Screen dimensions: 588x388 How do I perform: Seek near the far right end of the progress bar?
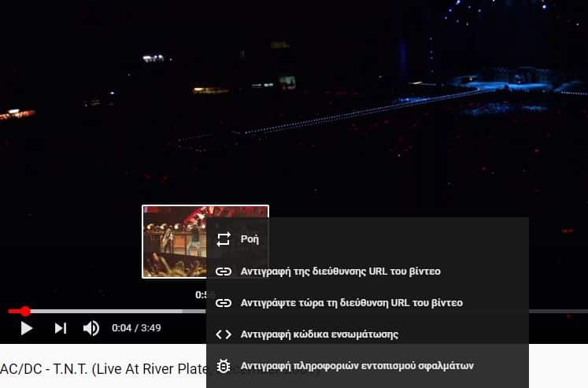(x=578, y=311)
